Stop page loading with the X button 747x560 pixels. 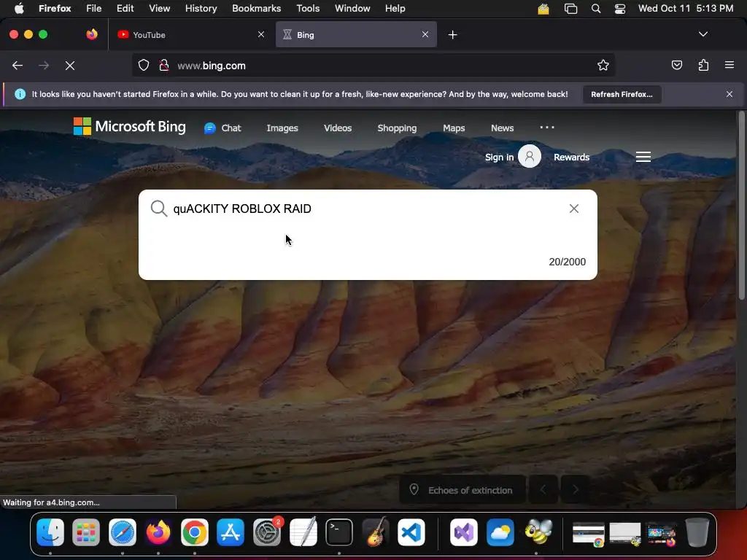pos(70,66)
